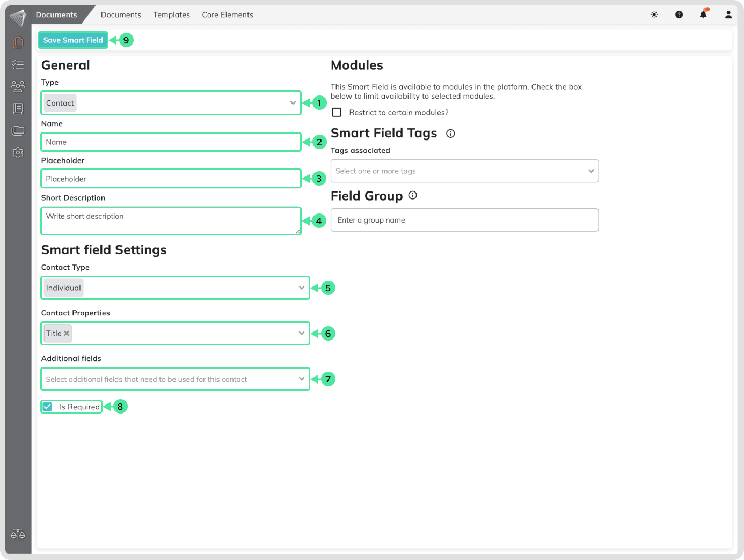Open the Contact Type dropdown
744x560 pixels.
click(x=301, y=288)
